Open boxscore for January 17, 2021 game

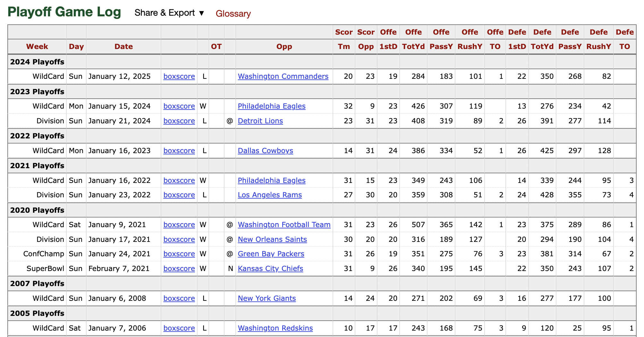[179, 239]
